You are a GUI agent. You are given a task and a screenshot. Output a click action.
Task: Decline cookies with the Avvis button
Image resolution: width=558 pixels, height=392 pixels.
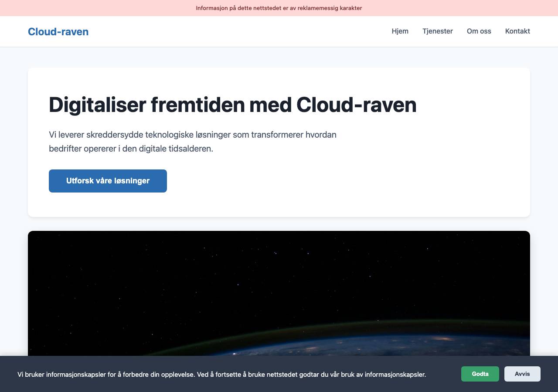[x=522, y=374]
